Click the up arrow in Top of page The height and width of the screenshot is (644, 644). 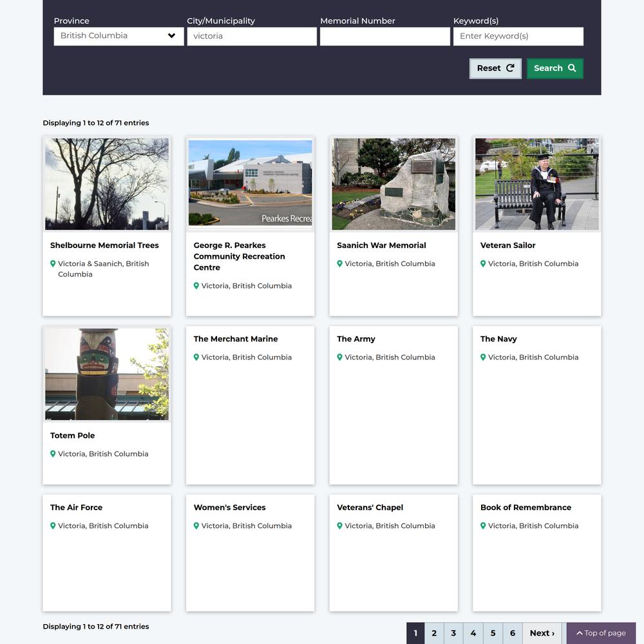click(x=580, y=633)
